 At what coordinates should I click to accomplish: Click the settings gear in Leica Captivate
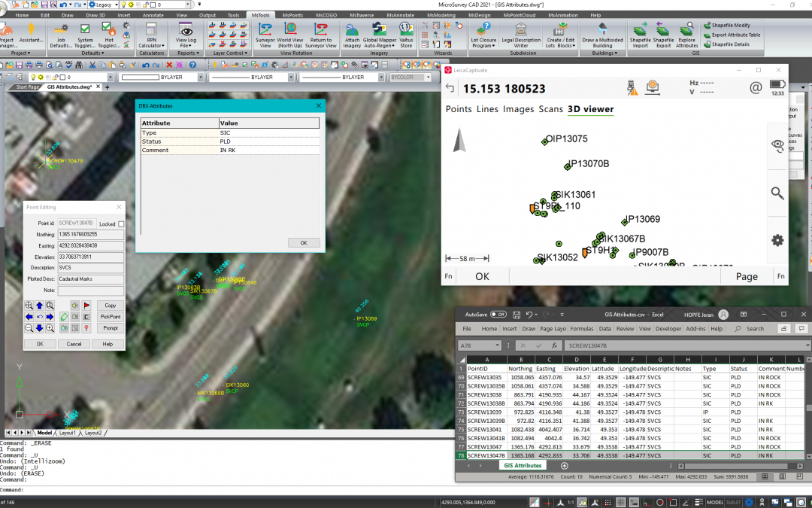coord(777,240)
